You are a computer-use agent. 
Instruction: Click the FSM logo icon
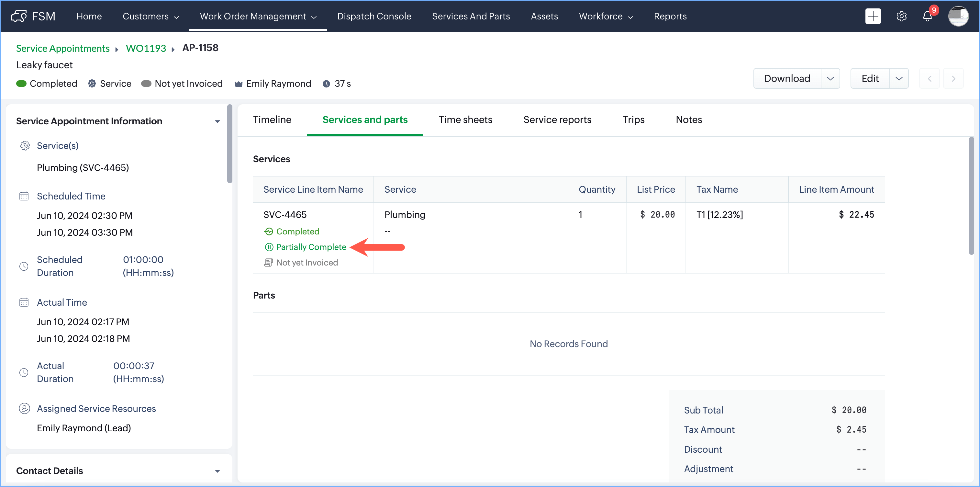coord(19,17)
